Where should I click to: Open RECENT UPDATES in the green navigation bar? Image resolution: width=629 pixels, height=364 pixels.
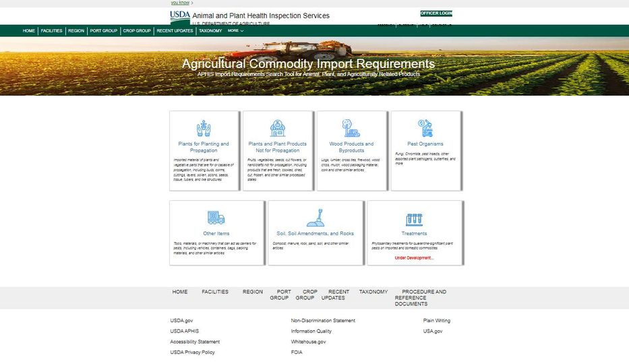(175, 31)
